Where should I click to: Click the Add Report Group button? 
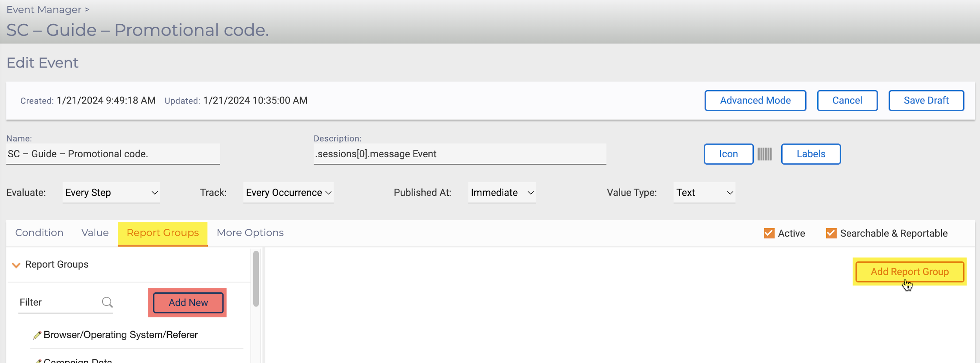click(x=909, y=272)
